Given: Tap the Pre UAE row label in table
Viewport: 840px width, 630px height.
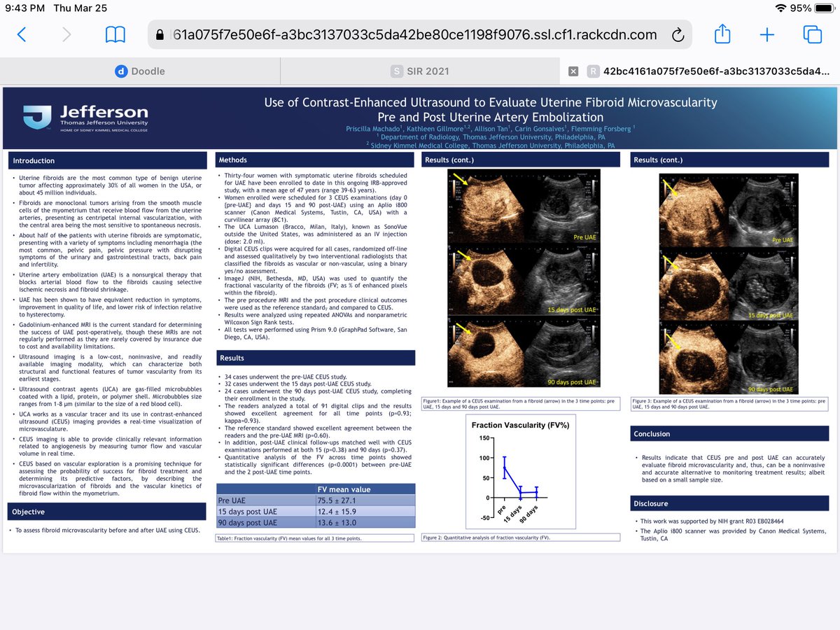Looking at the screenshot, I should click(266, 500).
